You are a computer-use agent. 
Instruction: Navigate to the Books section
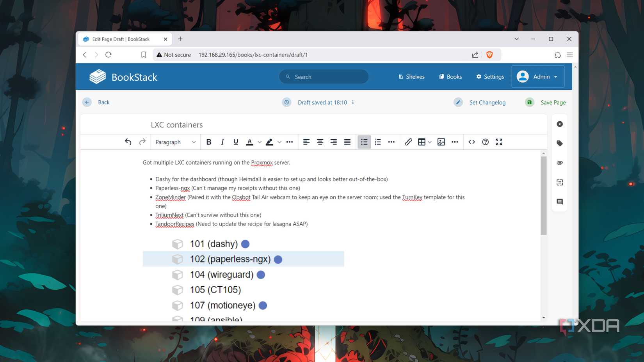coord(450,76)
